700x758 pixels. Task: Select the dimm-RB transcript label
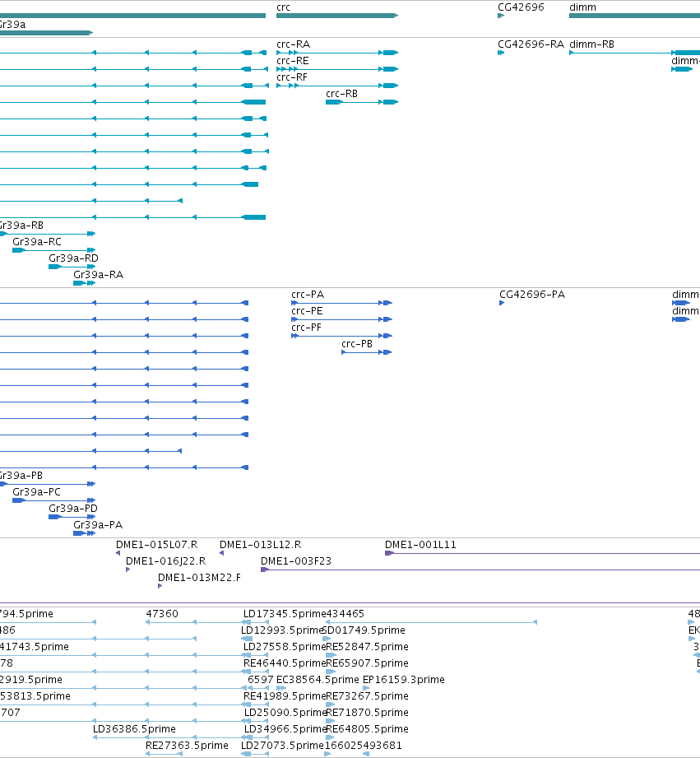(591, 44)
